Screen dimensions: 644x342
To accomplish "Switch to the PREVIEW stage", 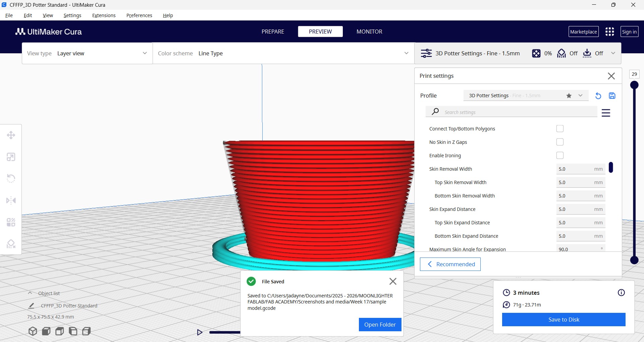I will pyautogui.click(x=320, y=32).
